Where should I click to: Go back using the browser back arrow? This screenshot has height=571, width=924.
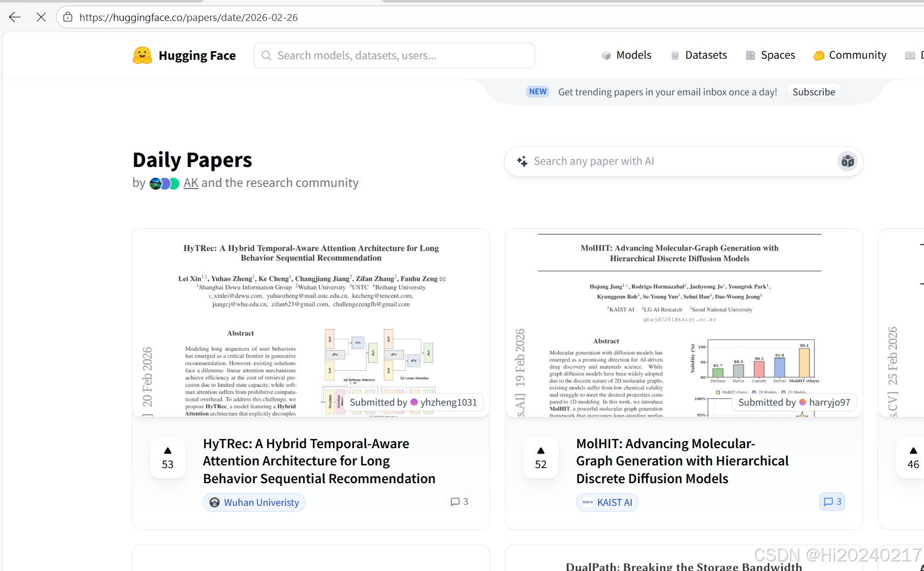click(x=15, y=17)
